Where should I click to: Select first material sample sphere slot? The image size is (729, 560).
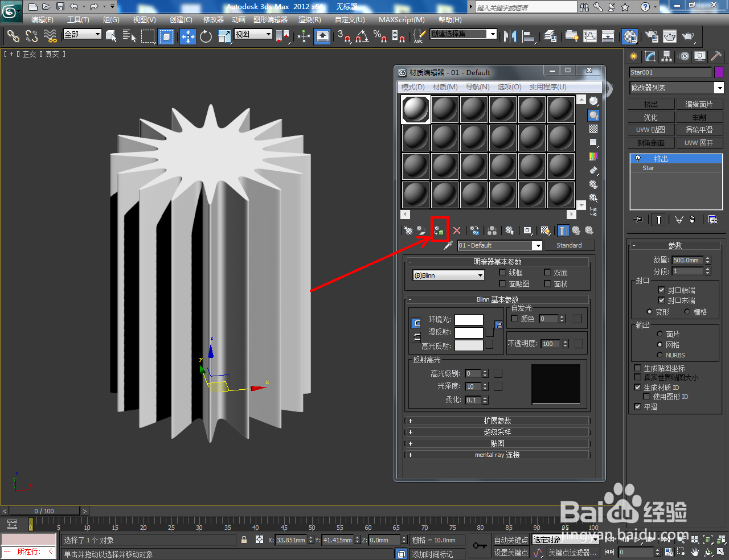(x=416, y=109)
